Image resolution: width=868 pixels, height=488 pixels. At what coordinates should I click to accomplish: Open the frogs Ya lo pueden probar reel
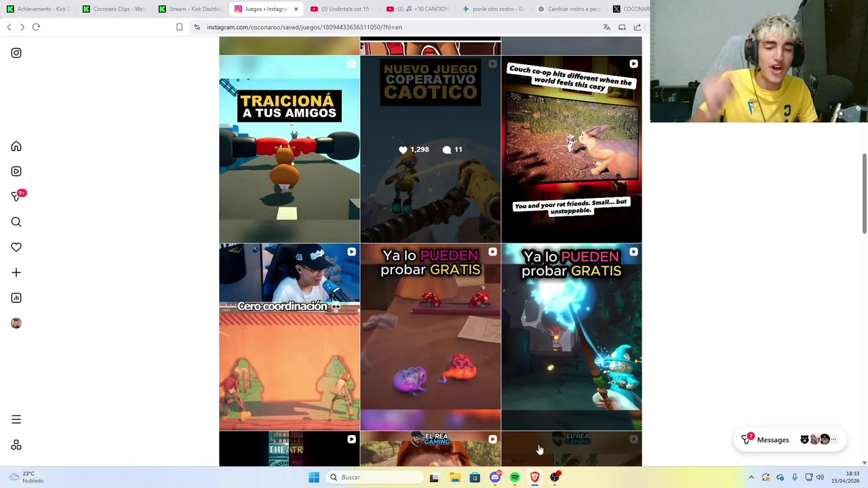(x=431, y=338)
